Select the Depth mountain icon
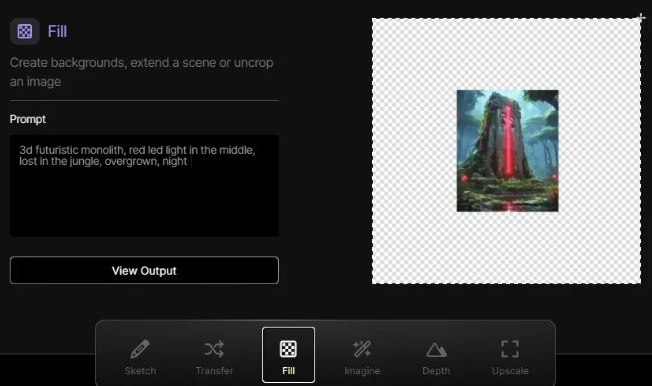The width and height of the screenshot is (652, 386). coord(436,350)
